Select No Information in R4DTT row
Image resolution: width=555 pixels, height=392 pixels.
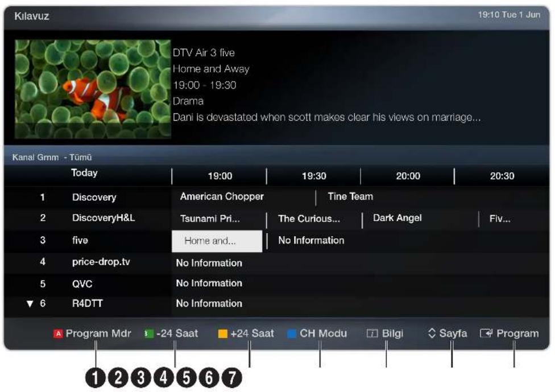click(x=209, y=303)
